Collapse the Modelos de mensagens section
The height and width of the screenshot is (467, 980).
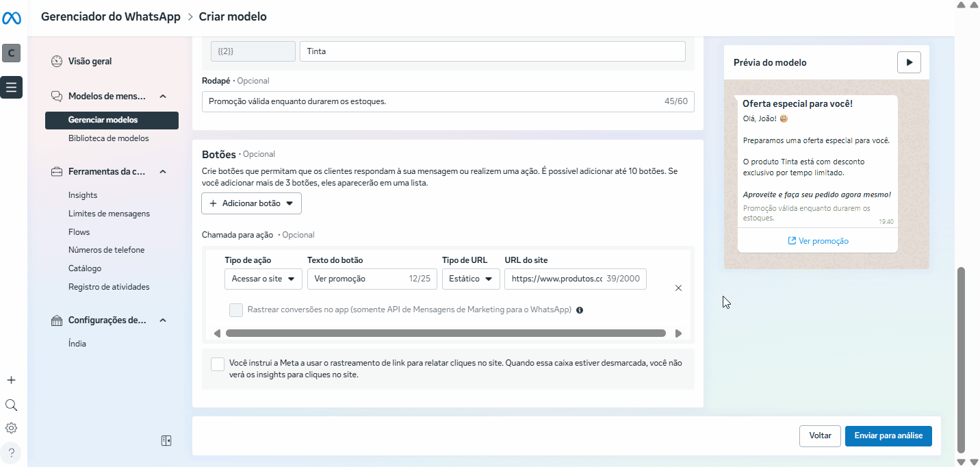click(163, 97)
